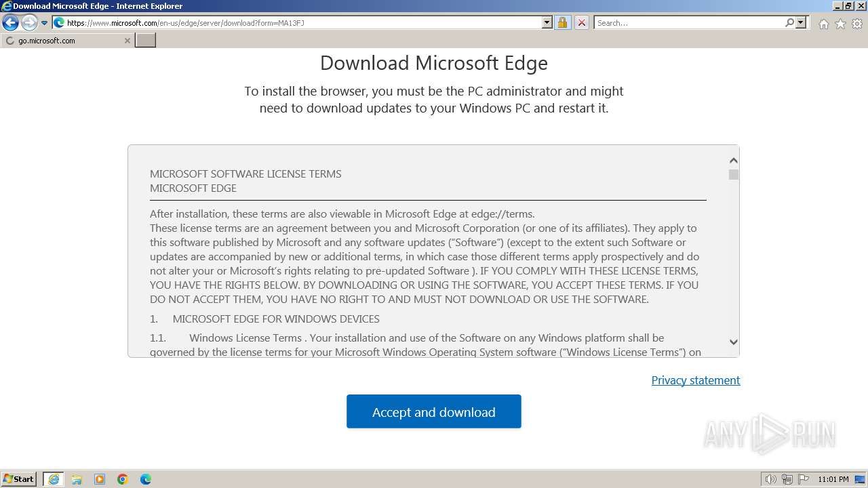Image resolution: width=868 pixels, height=488 pixels.
Task: Click the Back navigation arrow
Action: click(x=10, y=23)
